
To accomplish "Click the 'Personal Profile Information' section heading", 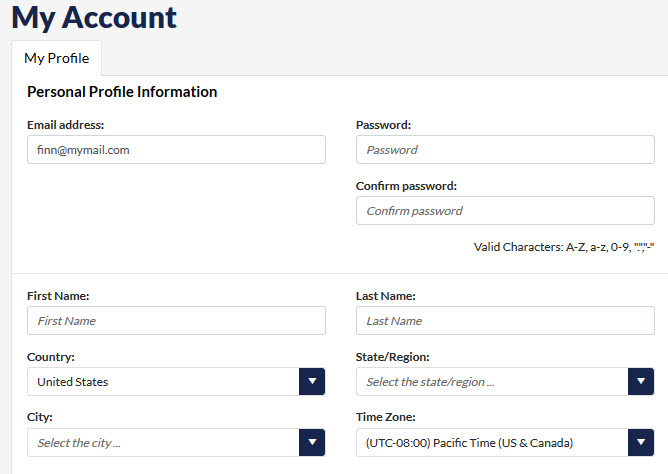I will point(122,92).
